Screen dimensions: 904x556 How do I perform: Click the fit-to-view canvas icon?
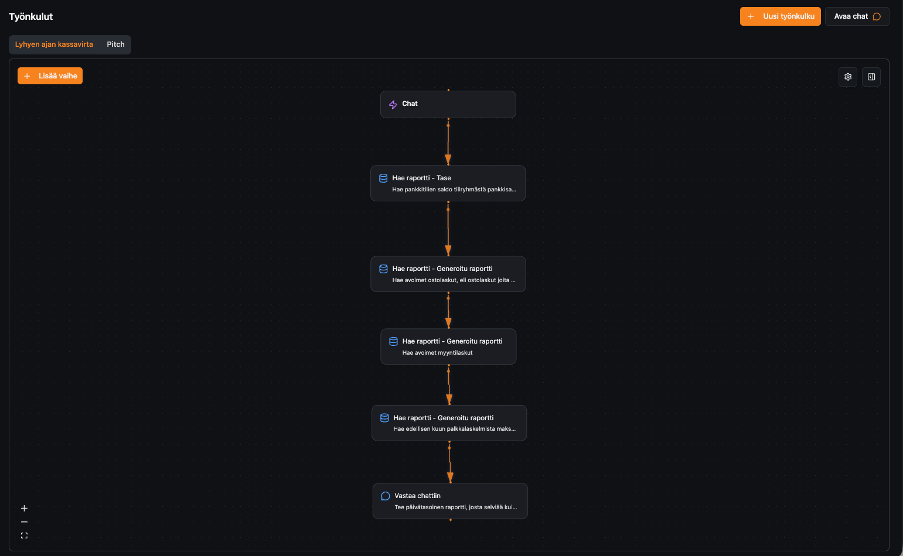tap(24, 536)
